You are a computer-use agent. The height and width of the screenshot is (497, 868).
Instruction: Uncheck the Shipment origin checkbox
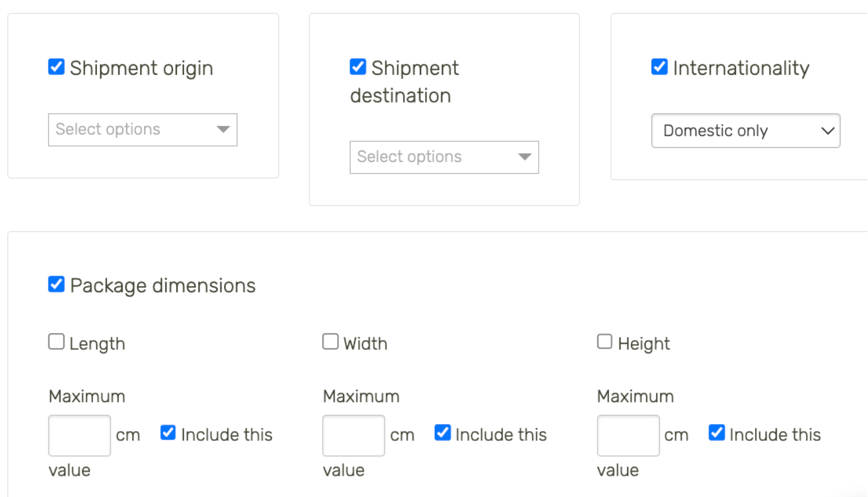pyautogui.click(x=56, y=67)
